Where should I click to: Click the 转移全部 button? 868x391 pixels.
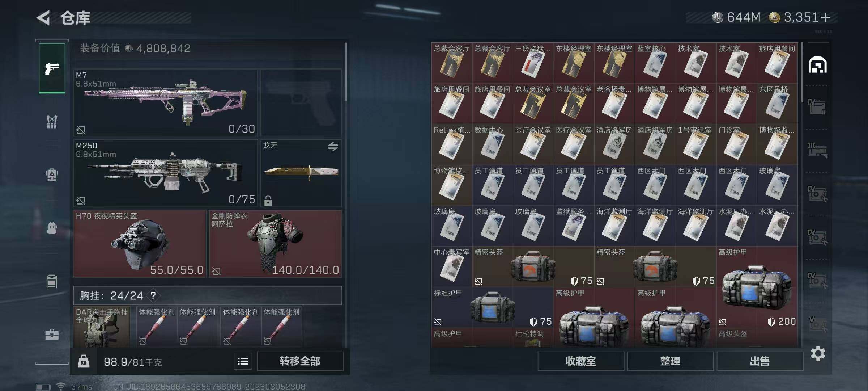point(300,361)
